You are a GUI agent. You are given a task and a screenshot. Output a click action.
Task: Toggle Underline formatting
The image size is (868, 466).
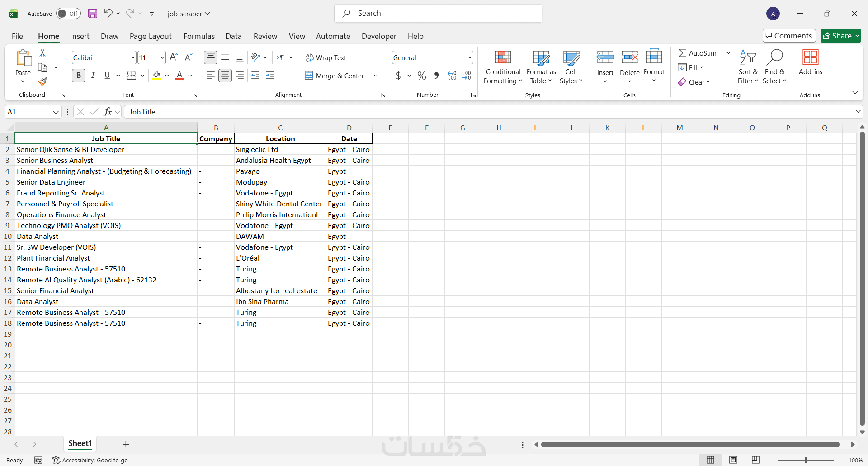click(x=107, y=76)
